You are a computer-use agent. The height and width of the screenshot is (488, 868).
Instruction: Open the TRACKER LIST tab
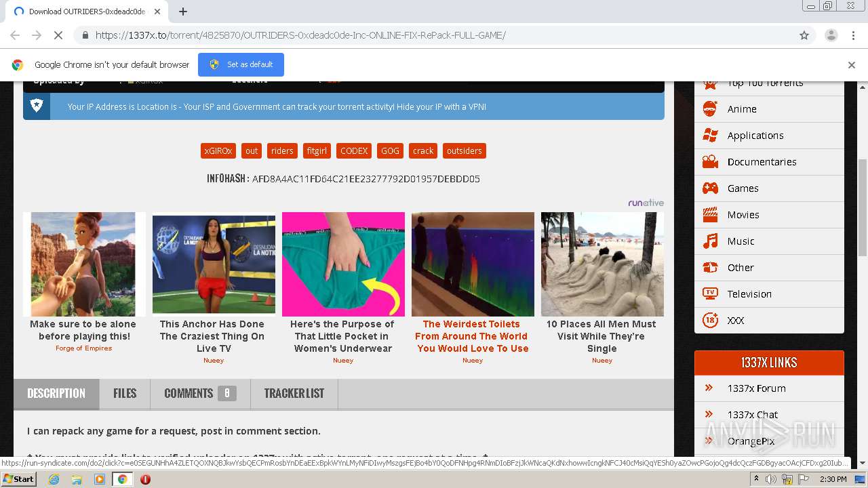tap(294, 394)
